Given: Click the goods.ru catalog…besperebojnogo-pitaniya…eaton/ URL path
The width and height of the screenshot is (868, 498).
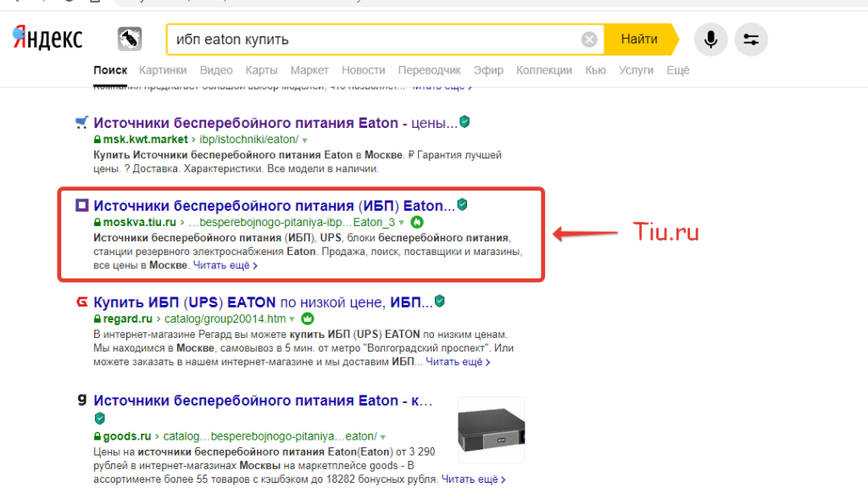Looking at the screenshot, I should point(270,436).
